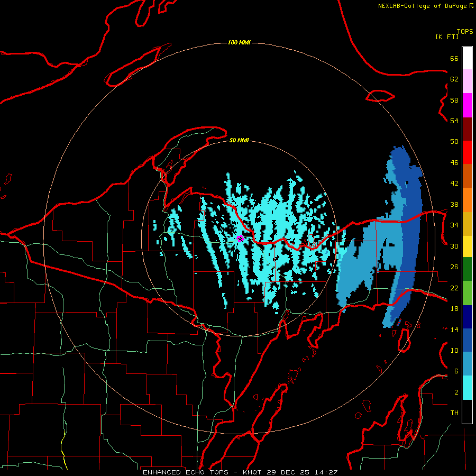The image size is (476, 476).
Task: Select the light pink legend swatch
Action: click(x=467, y=81)
